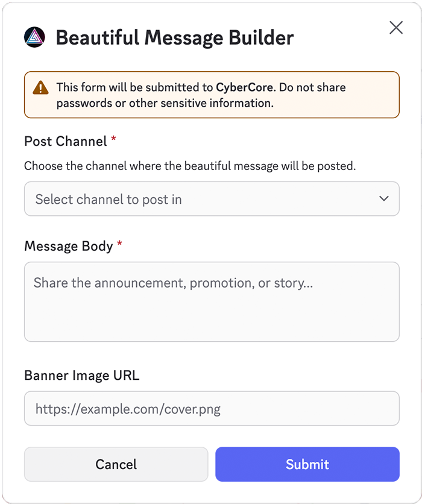The width and height of the screenshot is (422, 504).
Task: Click the Banner Image URL label
Action: [x=82, y=376]
